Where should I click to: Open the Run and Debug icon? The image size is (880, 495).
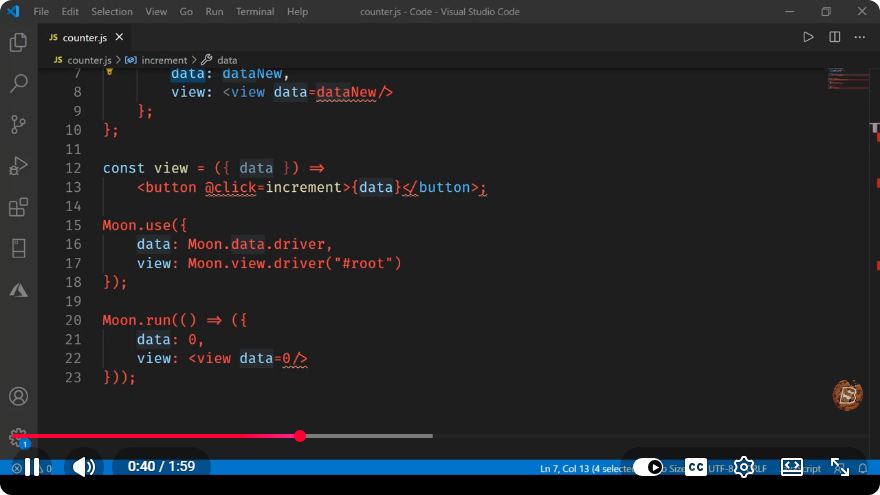[x=18, y=166]
